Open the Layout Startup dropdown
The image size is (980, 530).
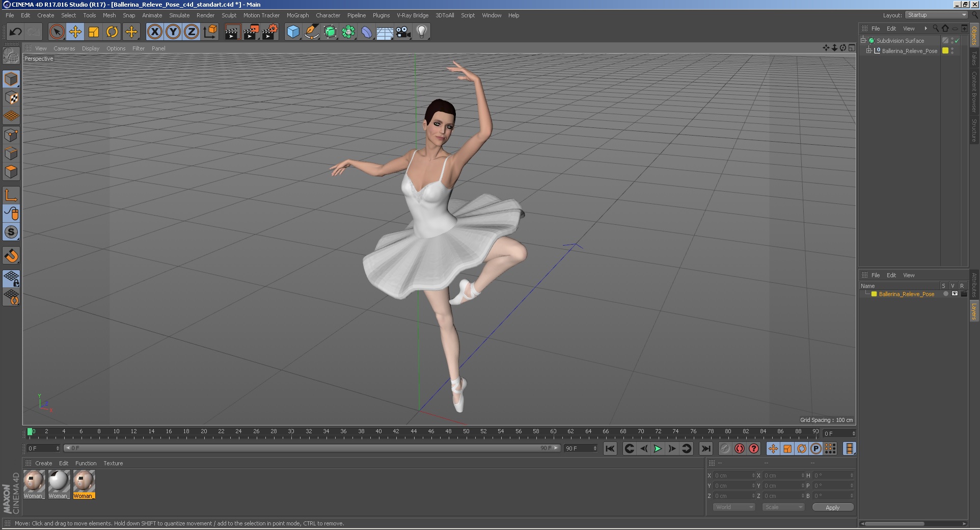[x=936, y=15]
